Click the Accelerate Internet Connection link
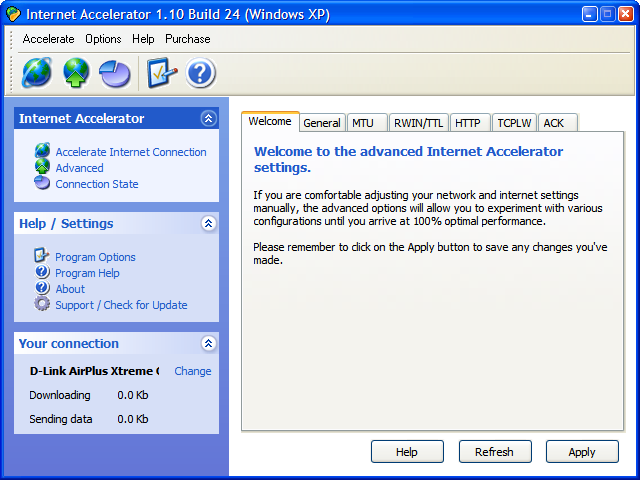Viewport: 640px width, 480px height. click(x=131, y=152)
